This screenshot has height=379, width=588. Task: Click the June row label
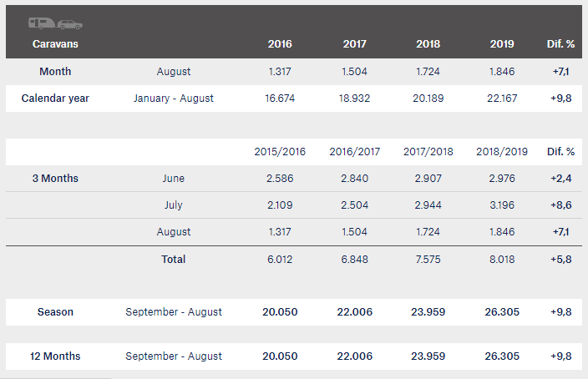pos(173,178)
